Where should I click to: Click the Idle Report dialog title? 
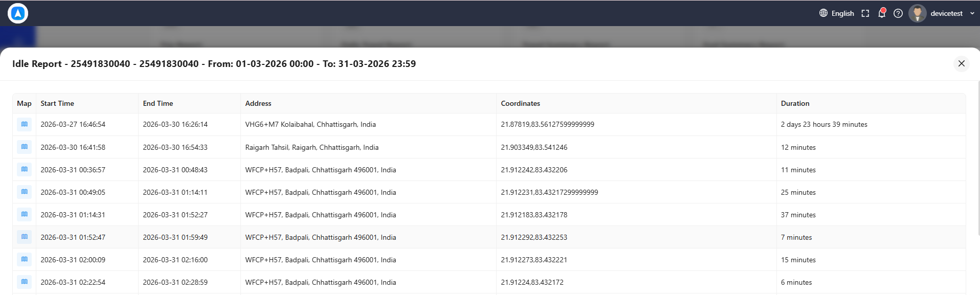coord(214,64)
